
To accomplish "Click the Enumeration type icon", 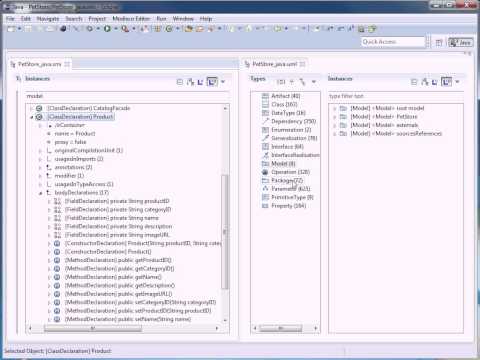I will click(x=265, y=130).
